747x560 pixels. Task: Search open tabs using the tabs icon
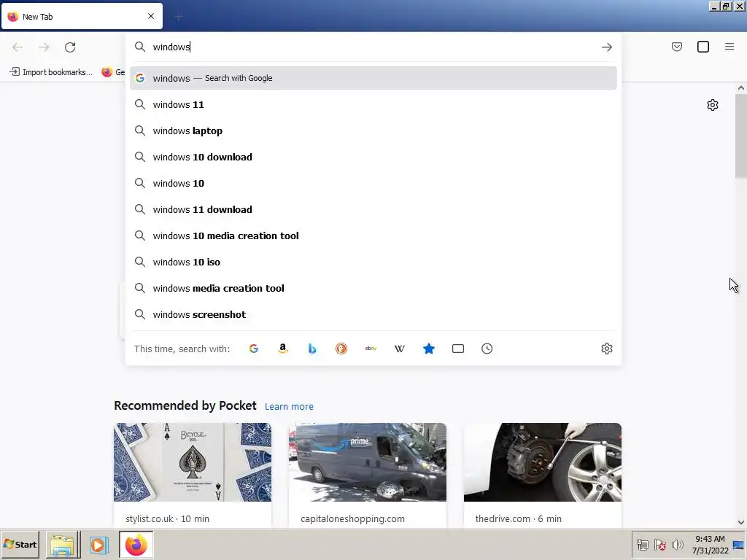coord(458,349)
